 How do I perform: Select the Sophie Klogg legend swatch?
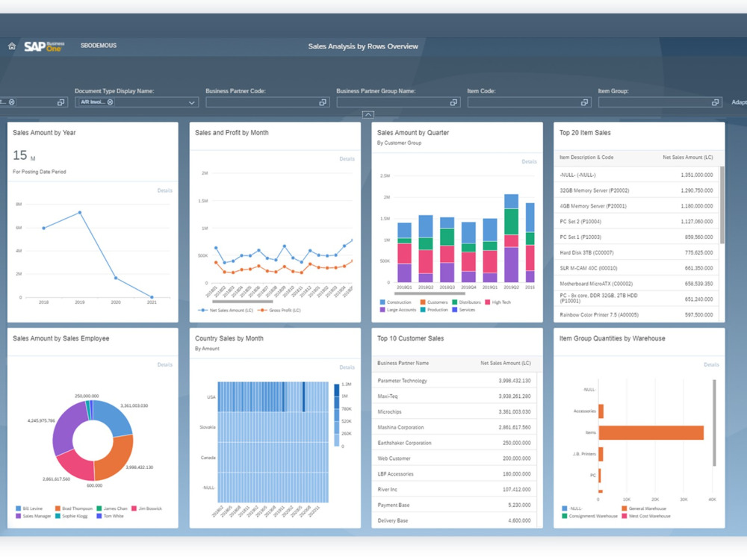tap(58, 516)
